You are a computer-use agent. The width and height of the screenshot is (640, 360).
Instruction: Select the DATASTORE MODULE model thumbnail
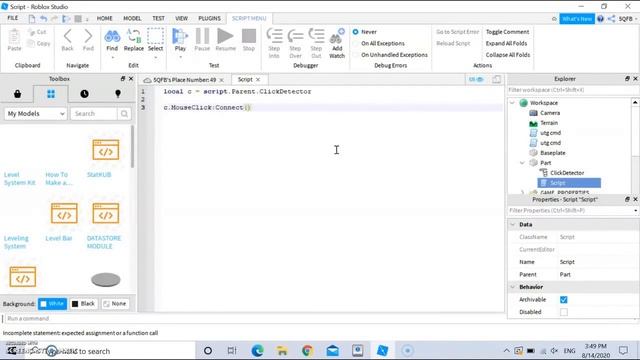[106, 213]
